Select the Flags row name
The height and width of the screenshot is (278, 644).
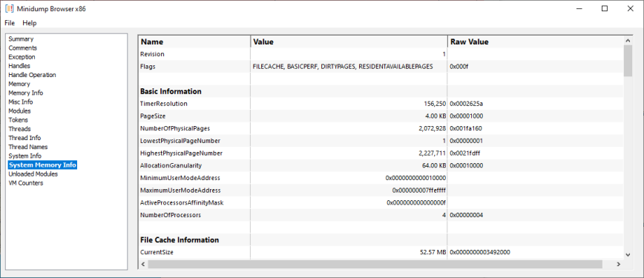pos(148,67)
